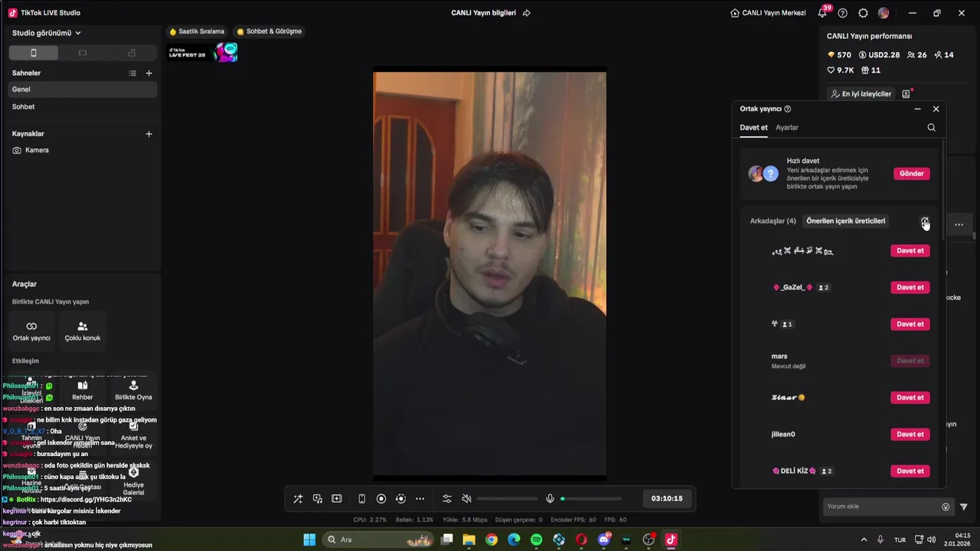The image size is (980, 551).
Task: Invite DELİ KİZ with Davet et
Action: click(x=910, y=471)
